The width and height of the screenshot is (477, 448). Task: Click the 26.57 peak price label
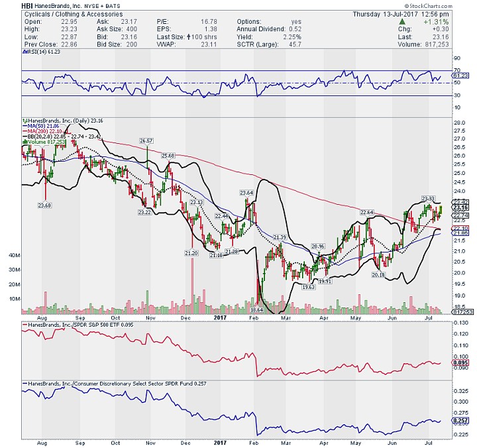coord(146,141)
